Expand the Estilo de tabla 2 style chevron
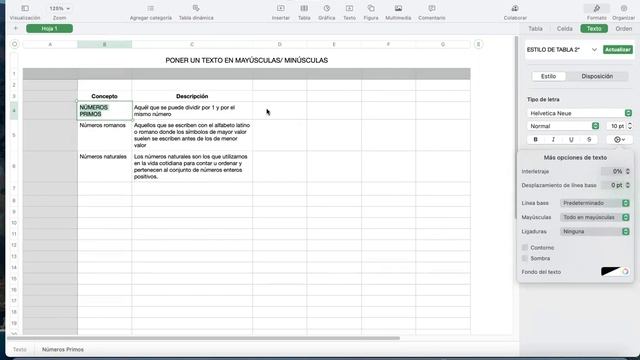The image size is (640, 360). 594,50
